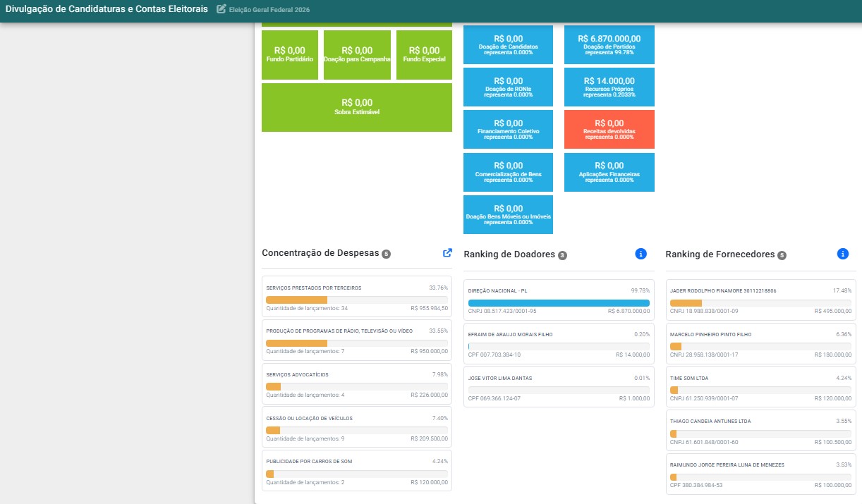862x504 pixels.
Task: Select the Recursos Próprios R$ 14.000,00 tile
Action: pos(609,87)
